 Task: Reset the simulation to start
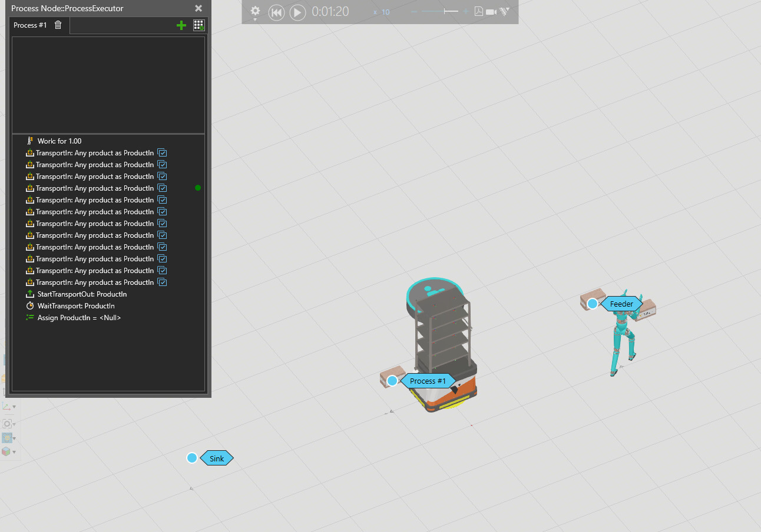coord(276,12)
